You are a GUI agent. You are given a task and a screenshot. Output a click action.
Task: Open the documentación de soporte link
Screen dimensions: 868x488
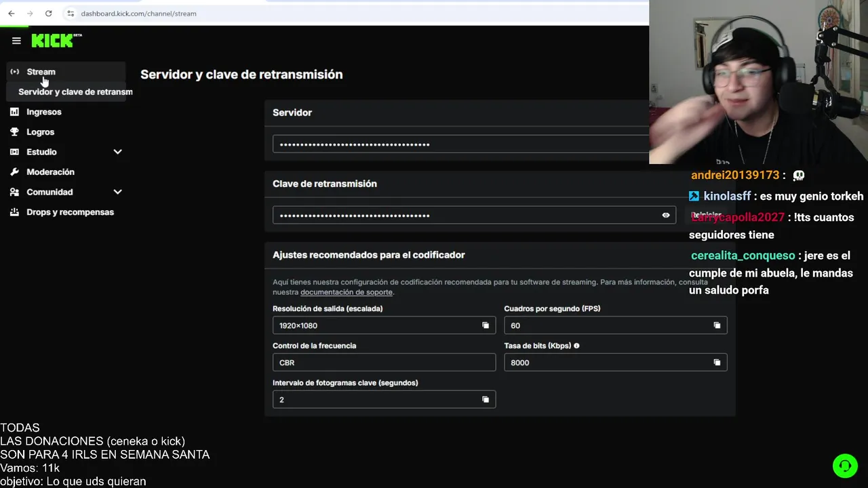point(347,292)
